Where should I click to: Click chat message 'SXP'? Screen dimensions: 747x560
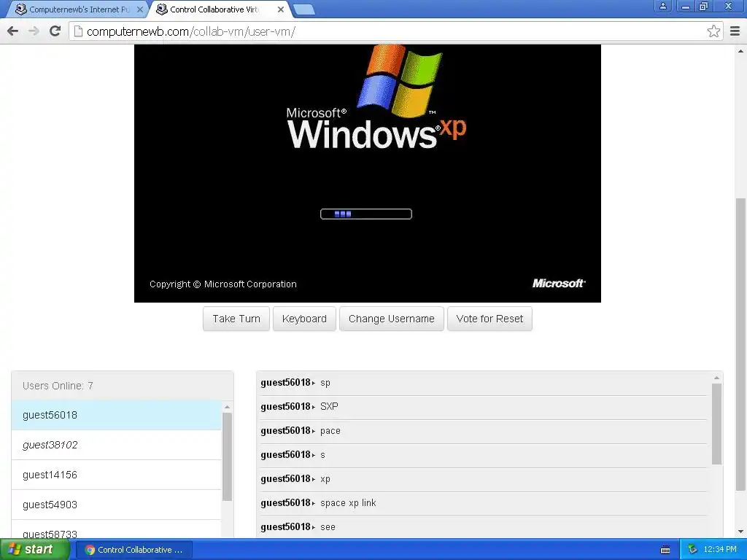click(329, 407)
